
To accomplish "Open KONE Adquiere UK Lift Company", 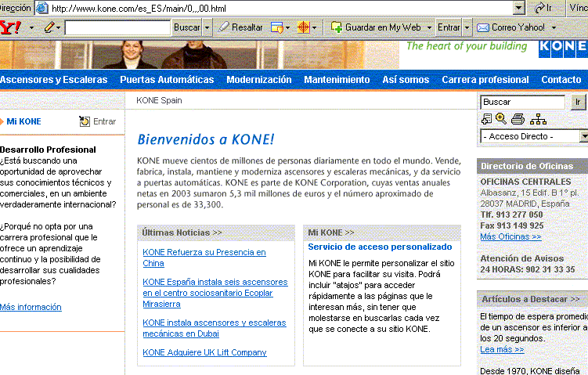I will click(205, 352).
